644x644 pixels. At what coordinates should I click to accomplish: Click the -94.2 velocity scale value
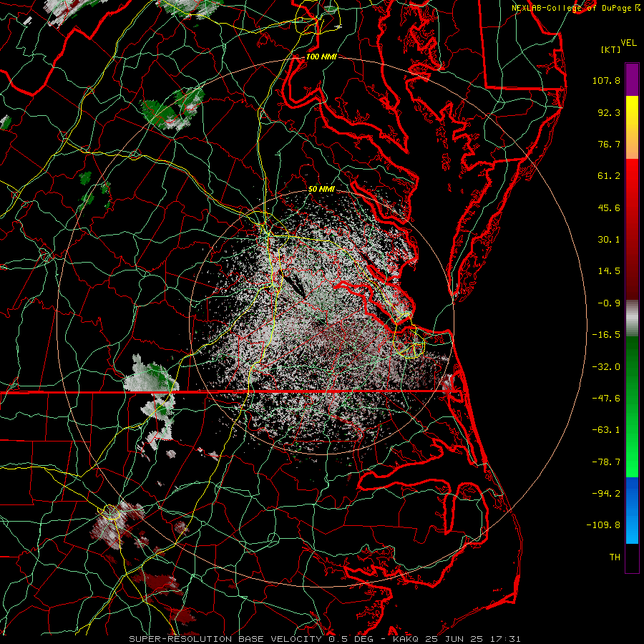[x=606, y=493]
